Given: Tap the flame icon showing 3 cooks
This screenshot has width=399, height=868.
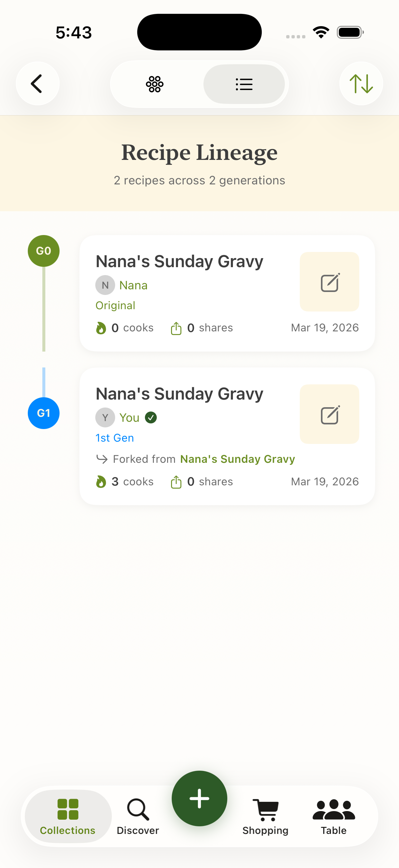Looking at the screenshot, I should click(101, 482).
